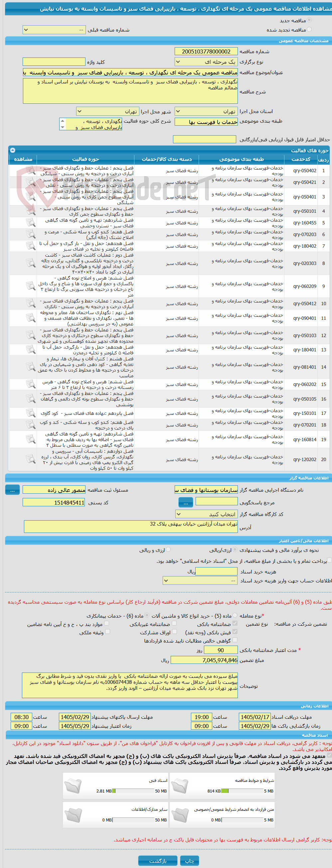The image size is (332, 868).
Task: Open the شماره مناقصه قبلی dropdown
Action: pos(54,30)
